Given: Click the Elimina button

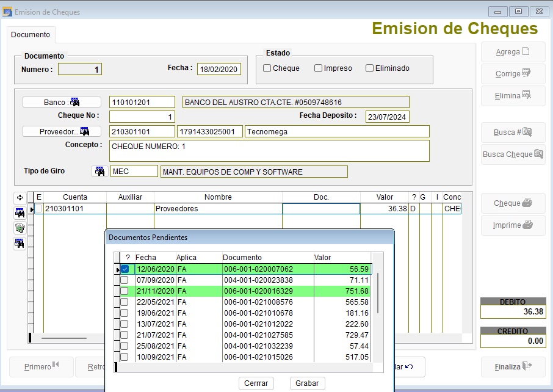Looking at the screenshot, I should click(513, 96).
